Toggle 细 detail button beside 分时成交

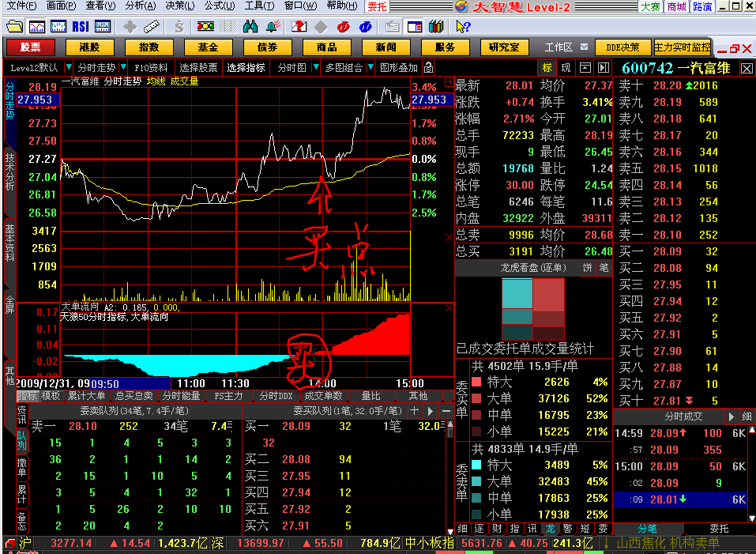(x=747, y=416)
